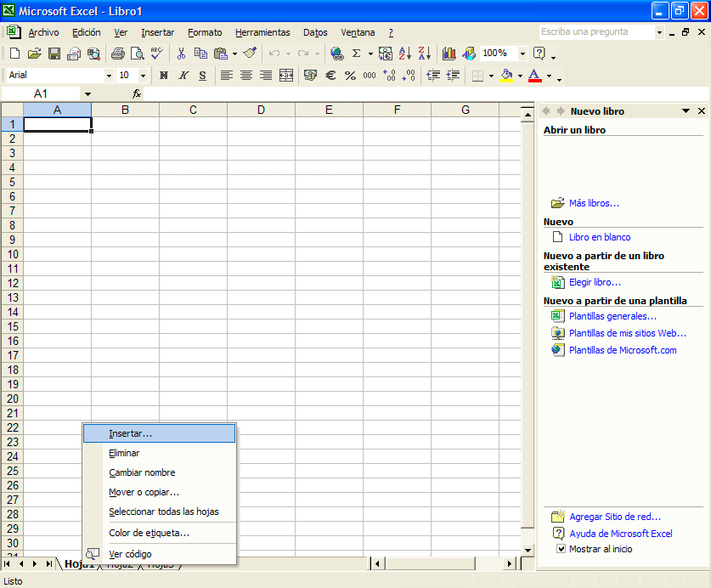
Task: Click the insert function fx icon
Action: coord(137,94)
